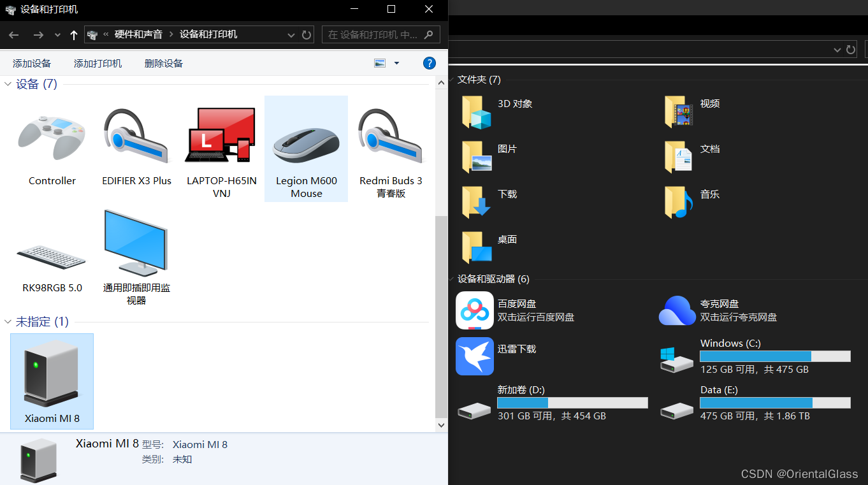The height and width of the screenshot is (485, 868).
Task: Open the 下载 folder
Action: click(477, 202)
